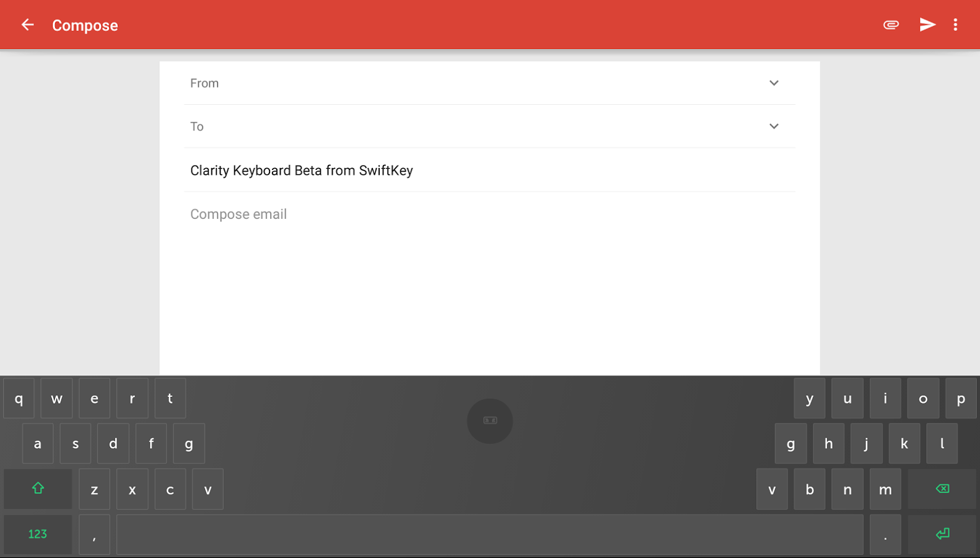This screenshot has width=980, height=558.
Task: Tap the x key
Action: pyautogui.click(x=132, y=489)
